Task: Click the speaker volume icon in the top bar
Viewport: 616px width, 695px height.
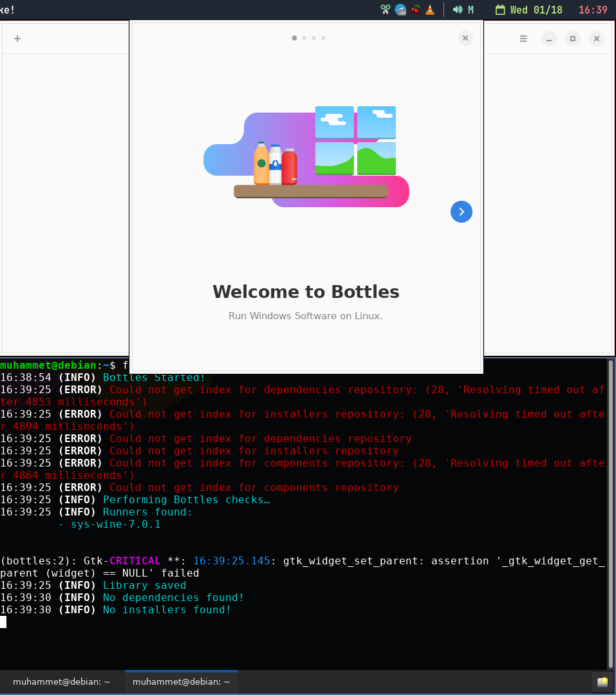Action: click(x=458, y=9)
